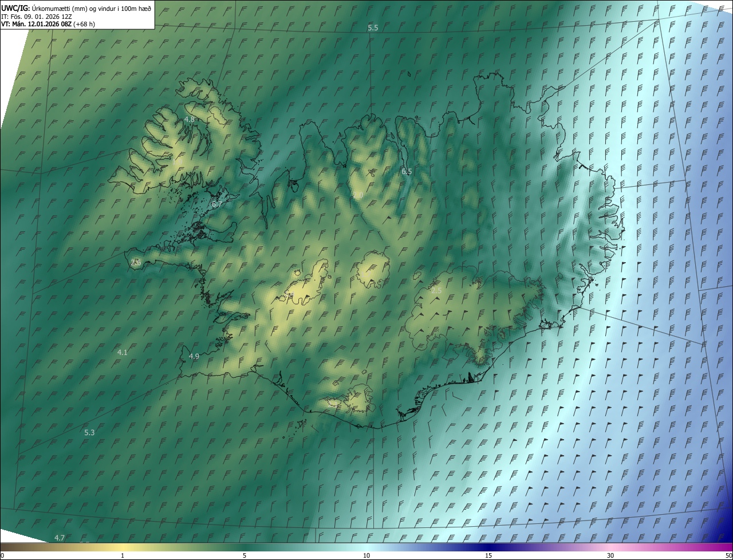Click the pink colorbar section above tick 30
Screen dimensions: 733x560
point(610,547)
